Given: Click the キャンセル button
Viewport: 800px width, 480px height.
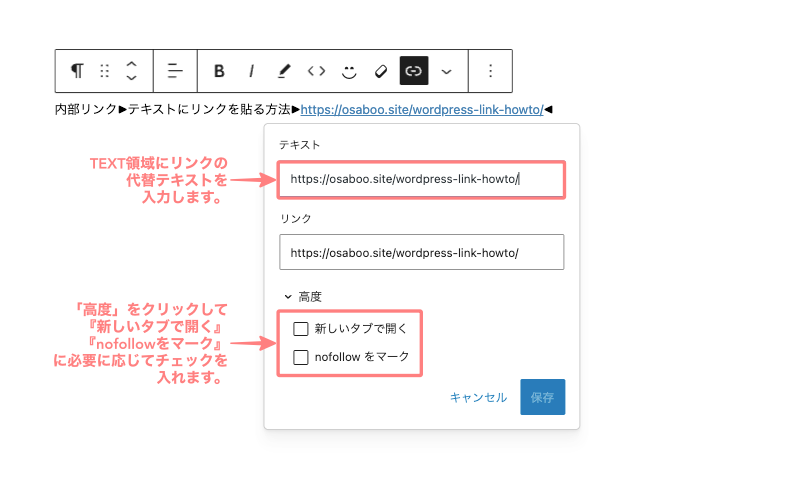Looking at the screenshot, I should pos(478,397).
